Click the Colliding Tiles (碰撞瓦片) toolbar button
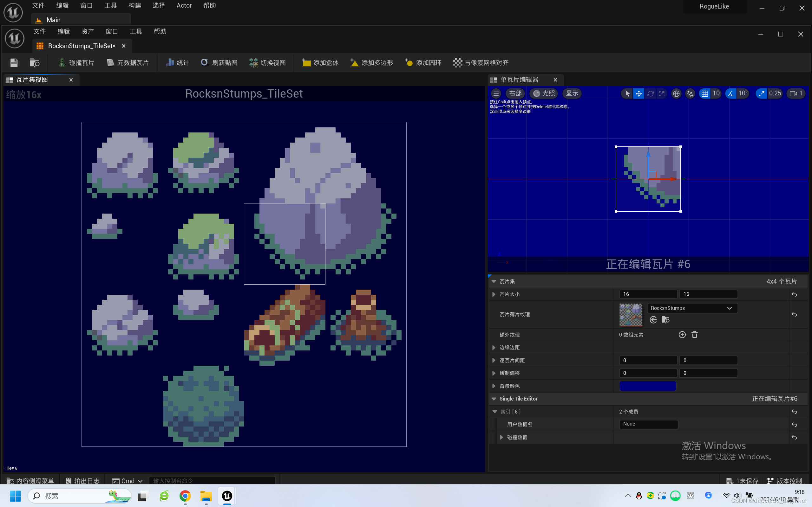Screen dimensions: 812x507 pyautogui.click(x=76, y=63)
